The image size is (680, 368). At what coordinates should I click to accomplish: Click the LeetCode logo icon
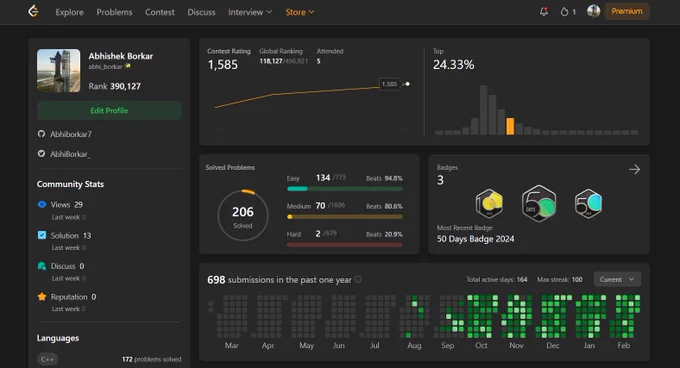click(x=33, y=11)
